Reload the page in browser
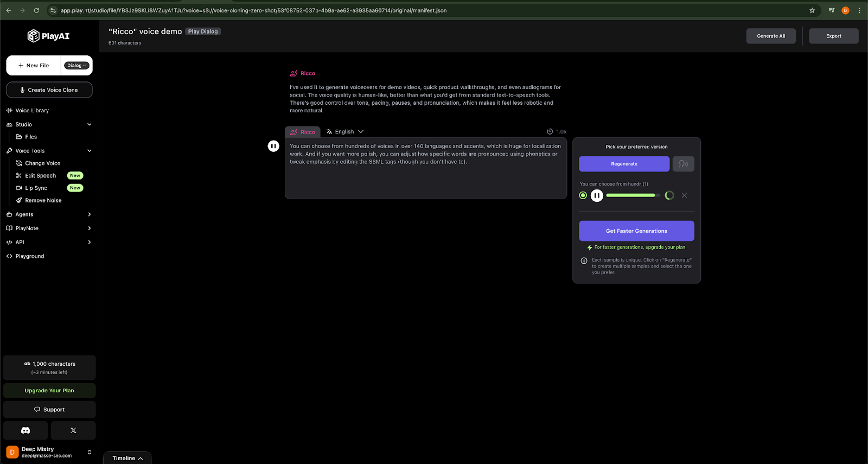This screenshot has width=868, height=464. click(x=36, y=10)
